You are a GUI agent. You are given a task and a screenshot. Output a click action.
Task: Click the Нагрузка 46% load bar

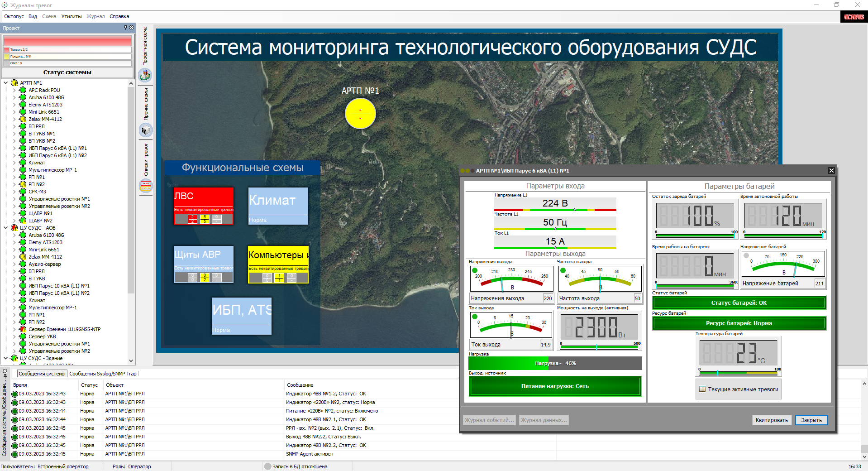pos(555,363)
